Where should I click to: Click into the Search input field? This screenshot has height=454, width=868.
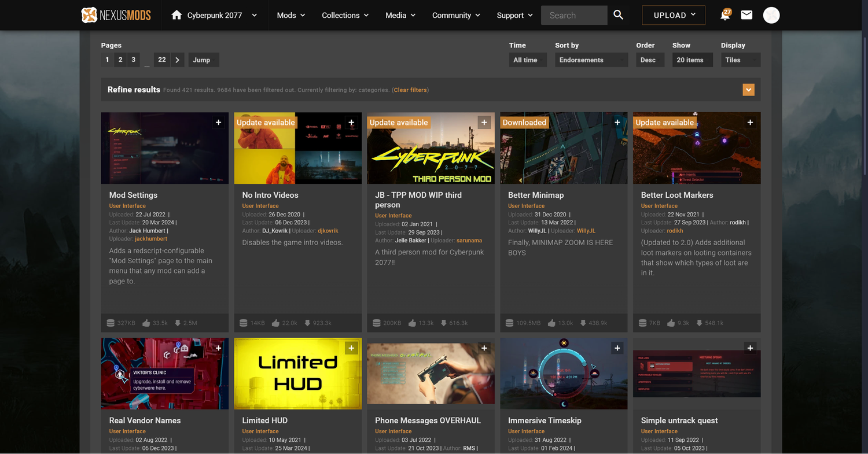[573, 15]
